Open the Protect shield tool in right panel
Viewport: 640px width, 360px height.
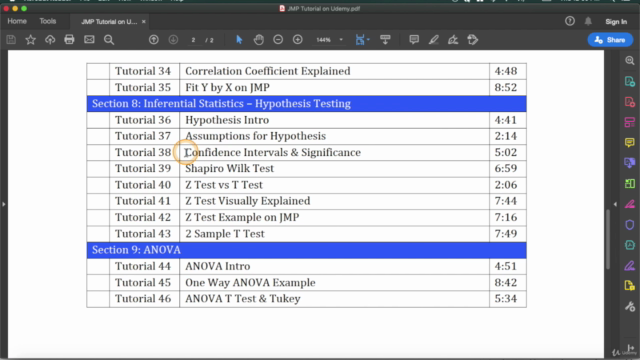[x=630, y=224]
